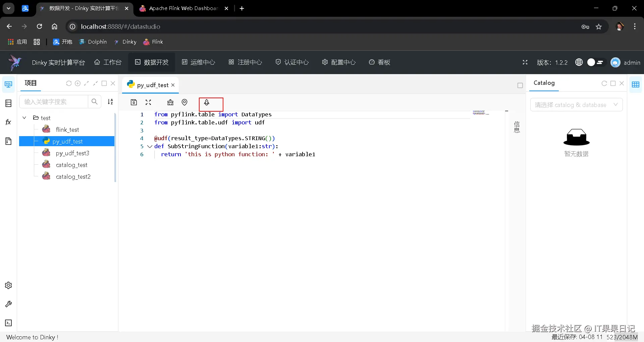Open the wrench tools sidebar icon
This screenshot has height=342, width=644.
point(8,304)
